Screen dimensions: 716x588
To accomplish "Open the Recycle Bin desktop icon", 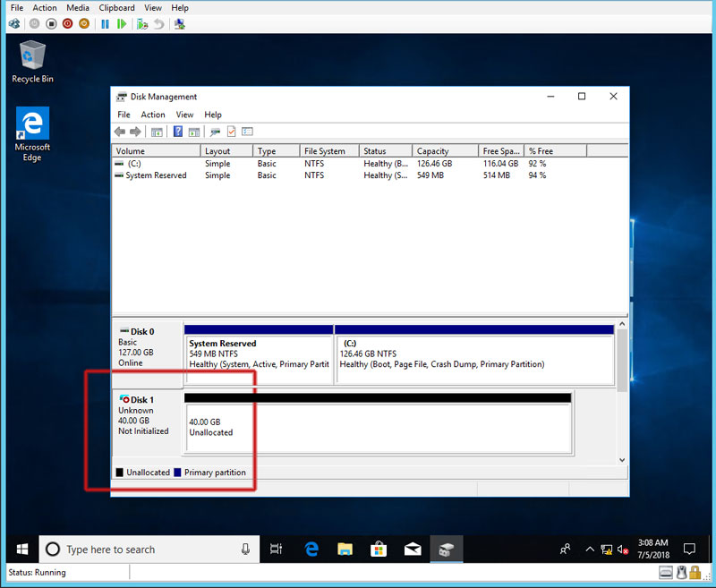I will click(32, 61).
